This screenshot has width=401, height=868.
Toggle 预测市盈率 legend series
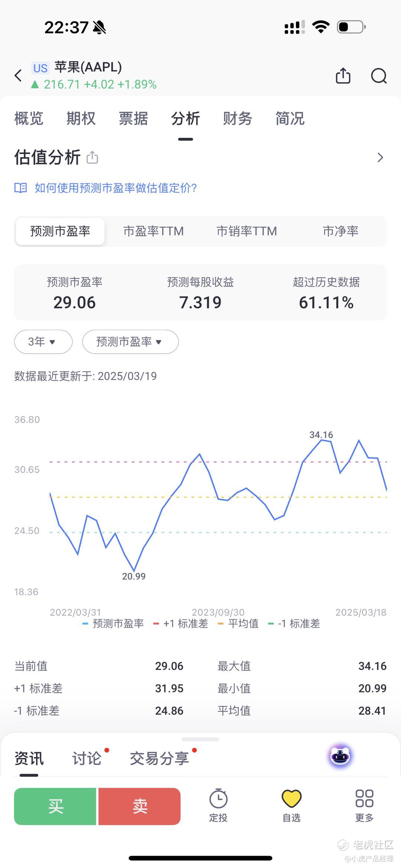[x=113, y=624]
